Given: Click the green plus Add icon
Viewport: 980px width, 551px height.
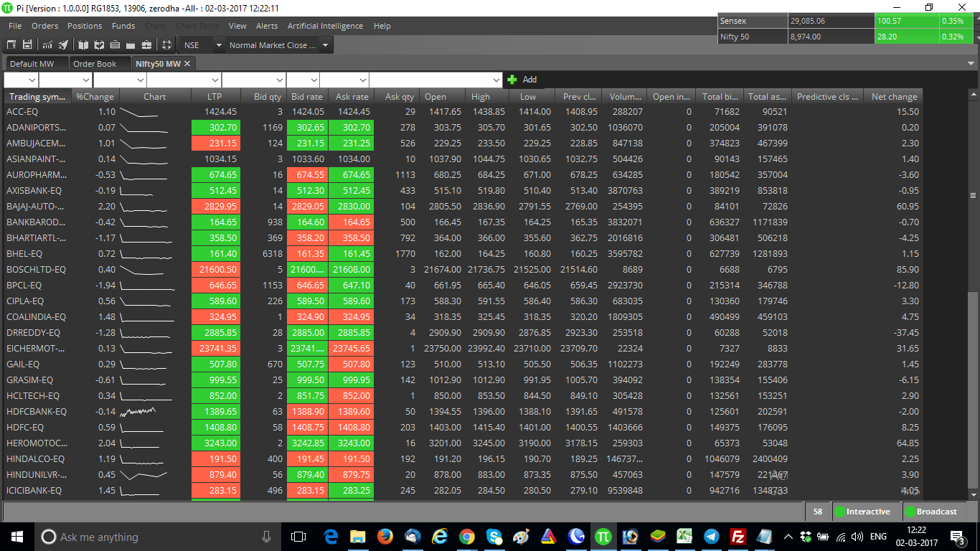Looking at the screenshot, I should point(512,80).
